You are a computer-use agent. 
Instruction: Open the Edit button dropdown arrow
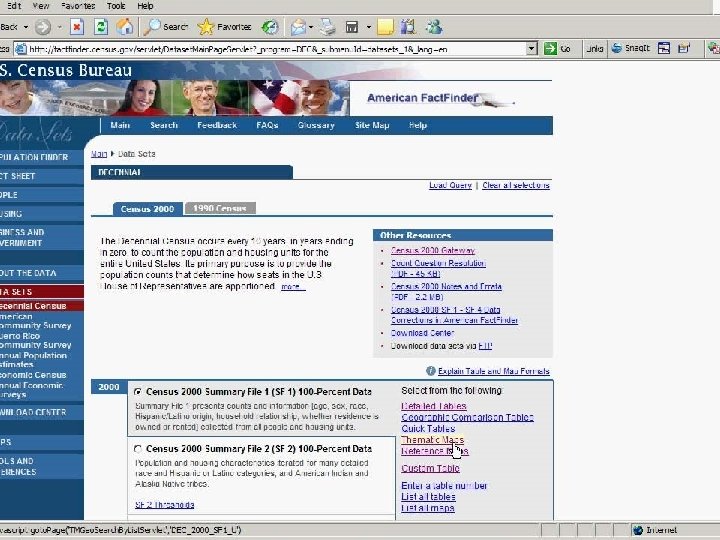[x=369, y=27]
